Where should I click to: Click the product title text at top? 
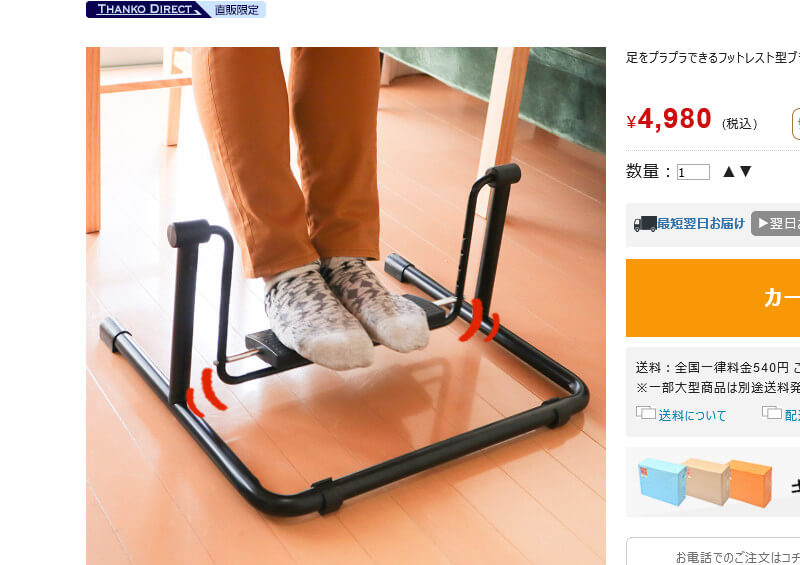[713, 58]
